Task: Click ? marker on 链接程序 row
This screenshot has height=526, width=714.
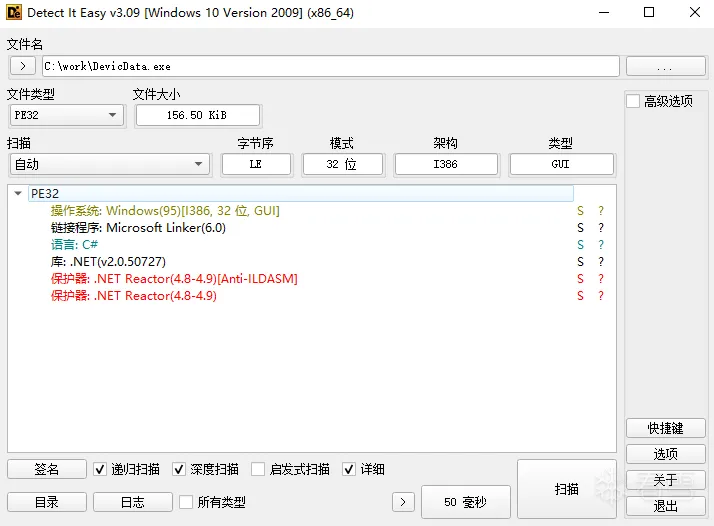Action: pos(601,228)
